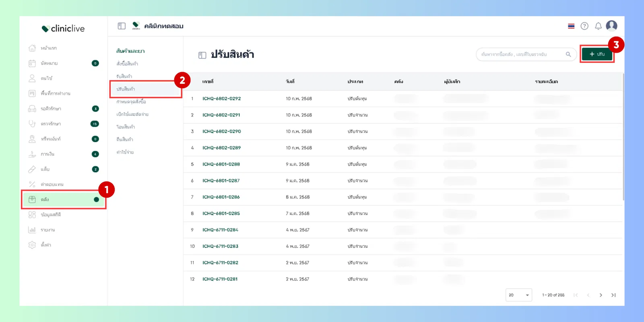
Task: Click the ตรวจรักษา badge showing 15
Action: [x=94, y=124]
